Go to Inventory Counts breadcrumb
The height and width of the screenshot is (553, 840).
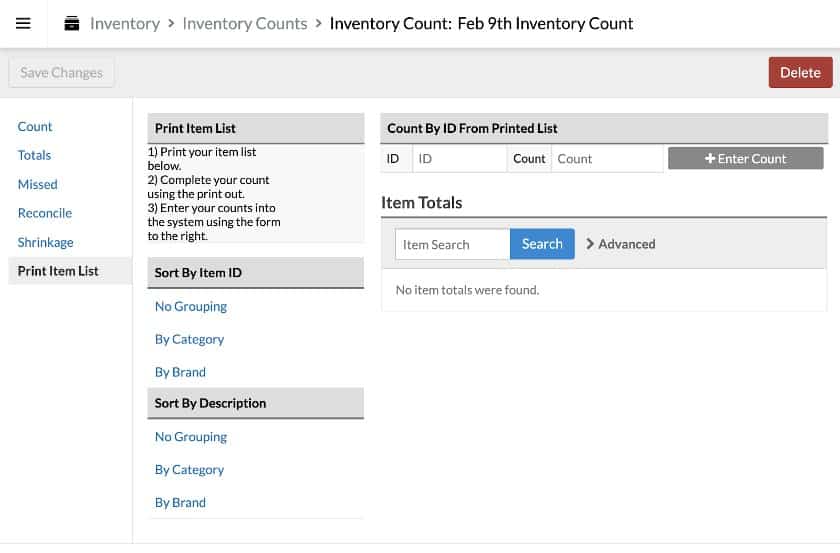click(245, 24)
